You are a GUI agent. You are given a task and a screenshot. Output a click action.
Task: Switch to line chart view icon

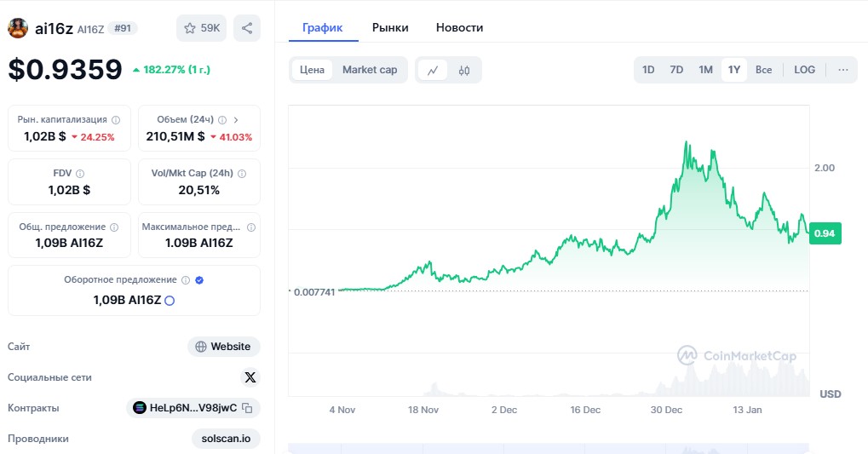click(x=433, y=70)
